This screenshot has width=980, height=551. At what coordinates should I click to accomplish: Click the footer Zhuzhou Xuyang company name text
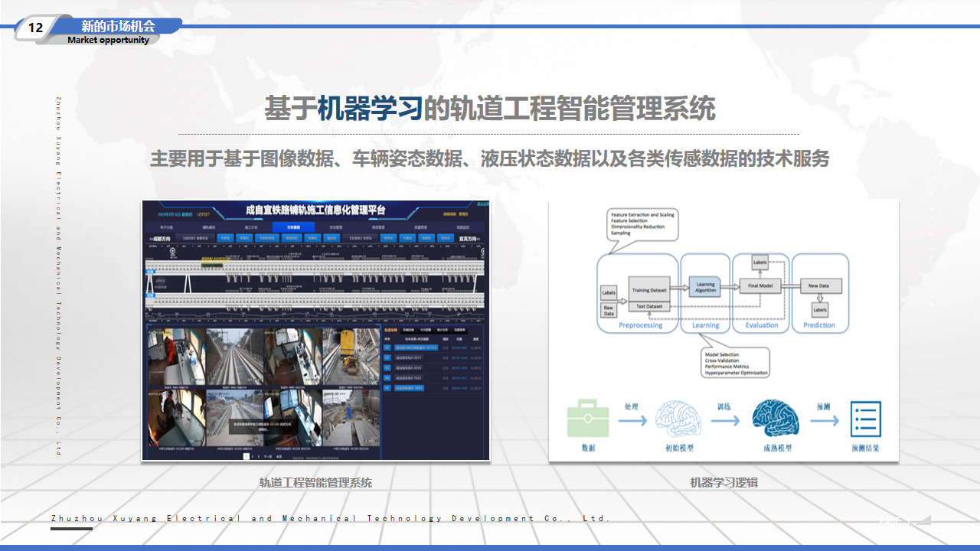point(331,518)
